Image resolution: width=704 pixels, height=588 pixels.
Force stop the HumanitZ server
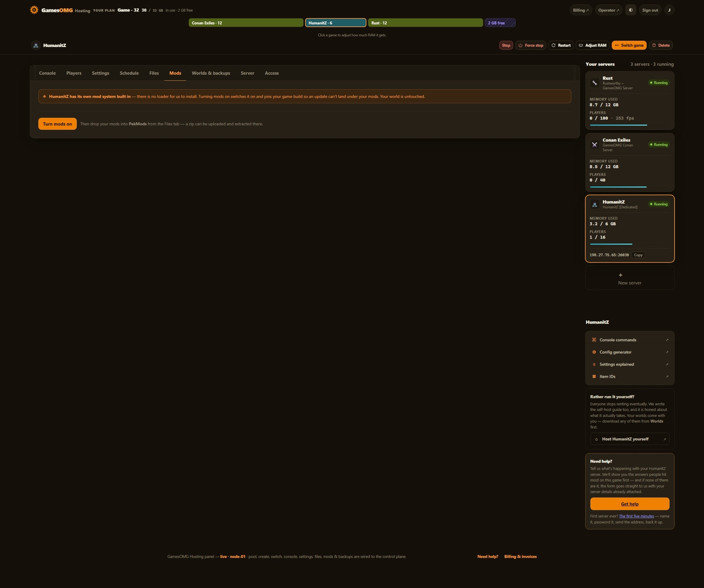[531, 45]
